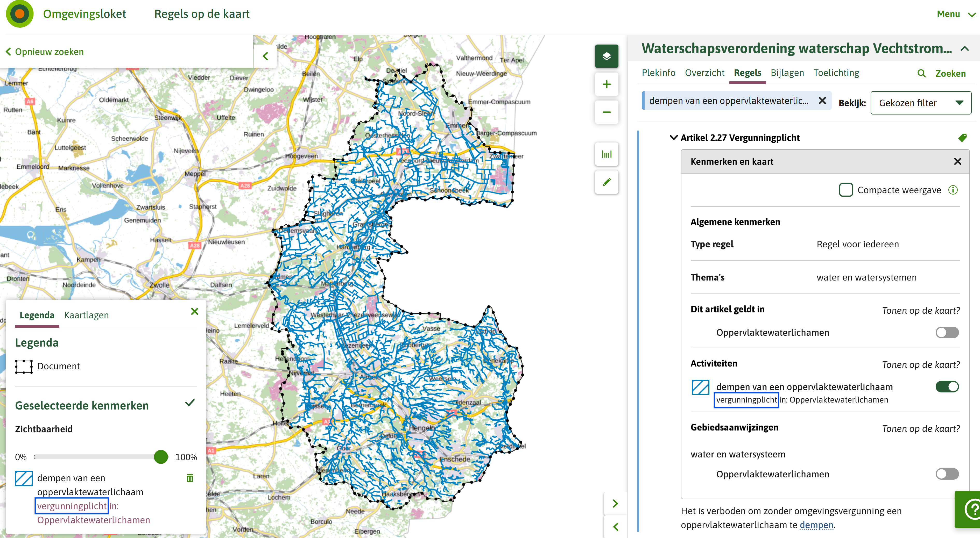The width and height of the screenshot is (980, 538).
Task: Close the Kenmerken en kaart panel
Action: click(957, 162)
